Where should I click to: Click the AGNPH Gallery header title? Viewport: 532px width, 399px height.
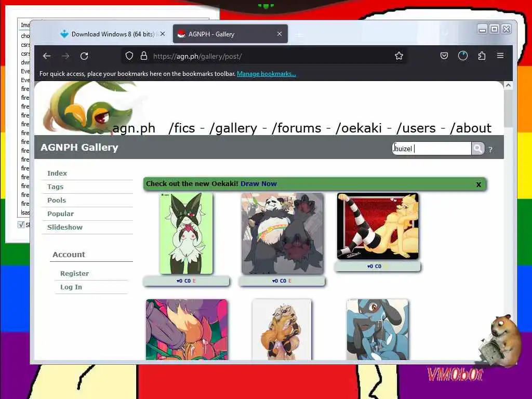pyautogui.click(x=79, y=147)
